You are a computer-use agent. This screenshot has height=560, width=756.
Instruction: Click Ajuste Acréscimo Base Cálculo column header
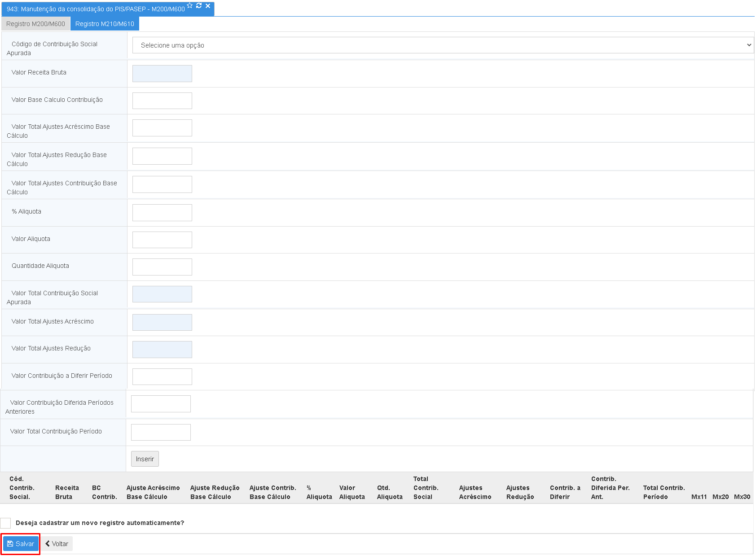[x=153, y=493]
